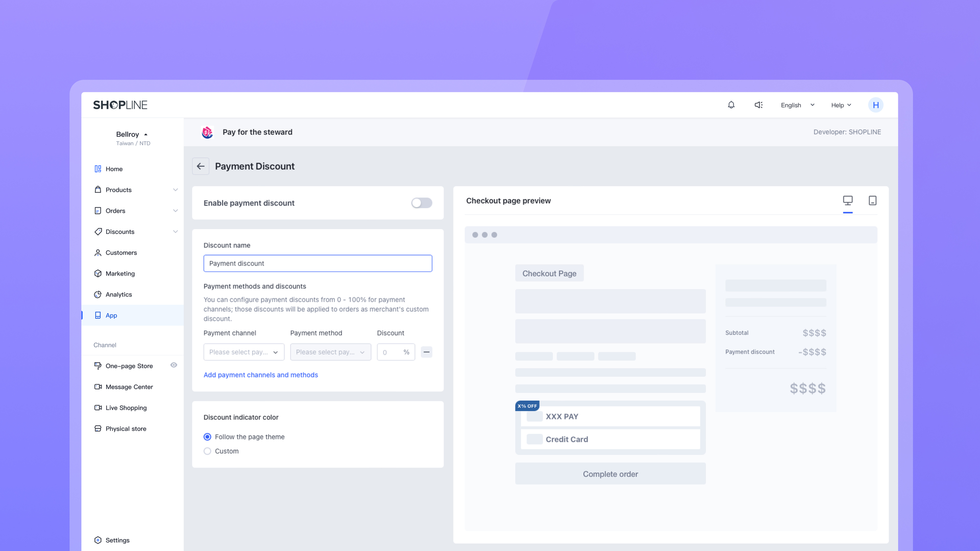
Task: Click the back arrow beside Payment Discount
Action: tap(201, 166)
